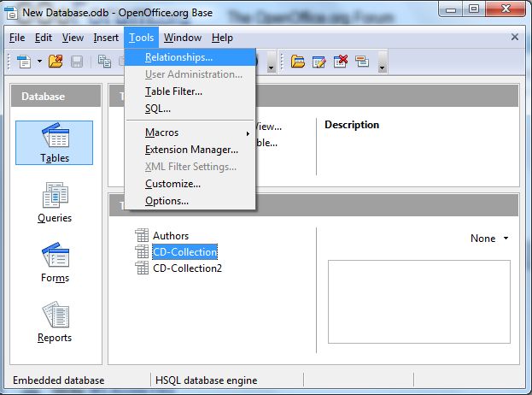Click the Delete table toolbar icon
532x395 pixels.
[341, 62]
